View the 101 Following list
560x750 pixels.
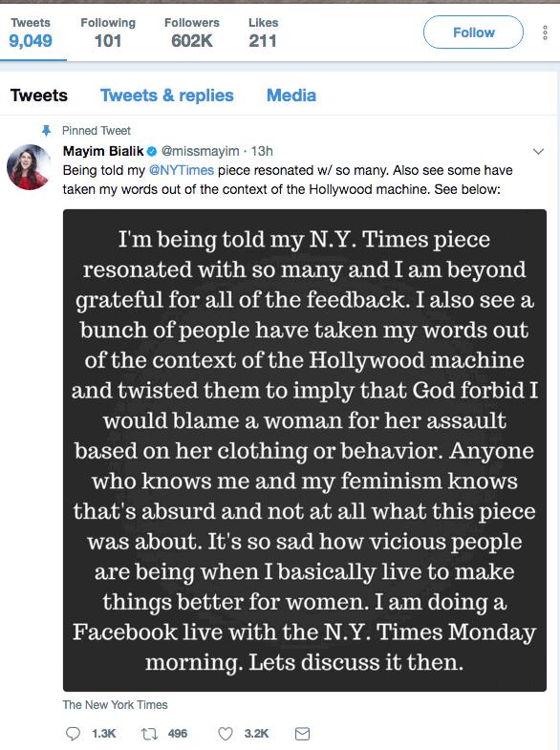[x=108, y=33]
